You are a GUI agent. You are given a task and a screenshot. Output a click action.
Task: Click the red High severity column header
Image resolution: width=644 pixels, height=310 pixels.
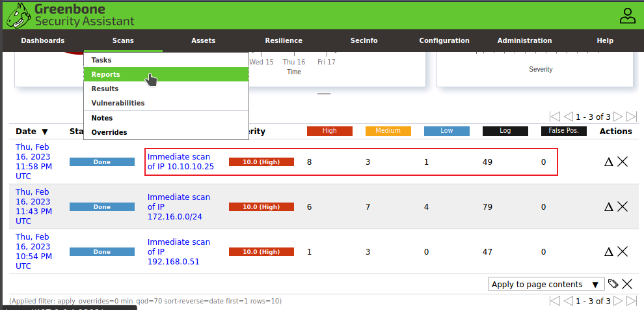pyautogui.click(x=329, y=131)
